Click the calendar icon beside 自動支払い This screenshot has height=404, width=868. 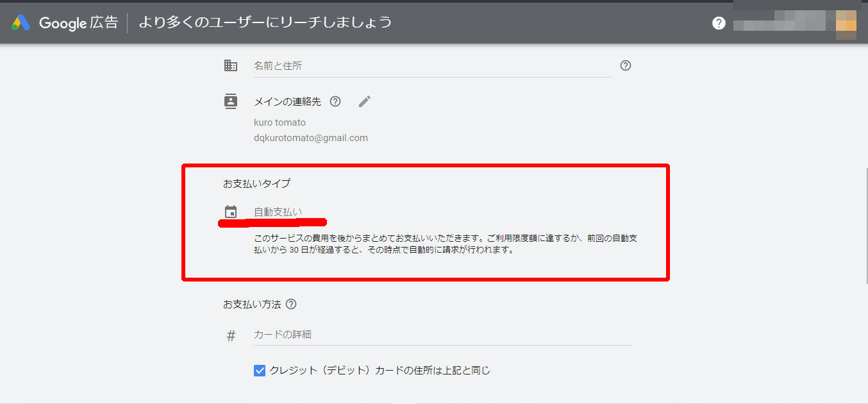231,212
